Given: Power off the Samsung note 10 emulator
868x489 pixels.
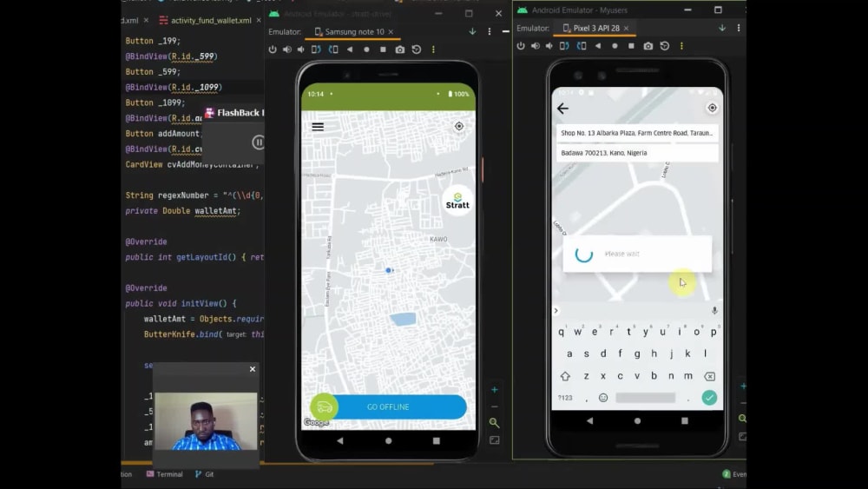Looking at the screenshot, I should 273,50.
